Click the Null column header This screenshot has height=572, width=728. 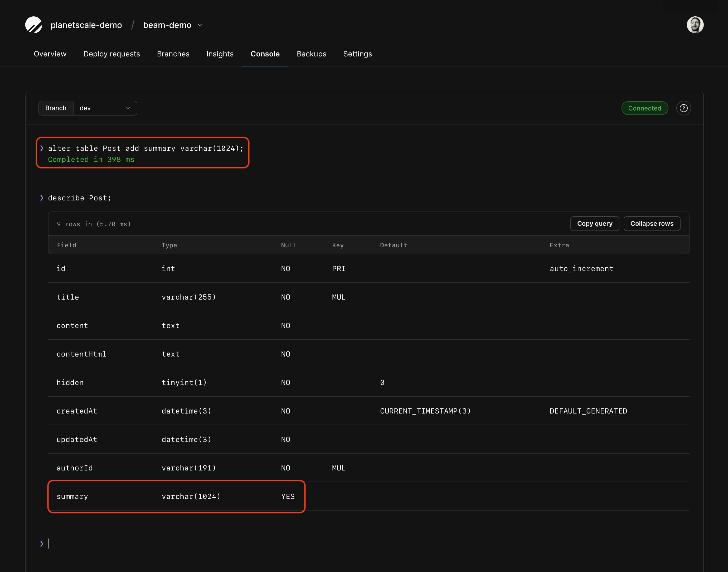(289, 245)
